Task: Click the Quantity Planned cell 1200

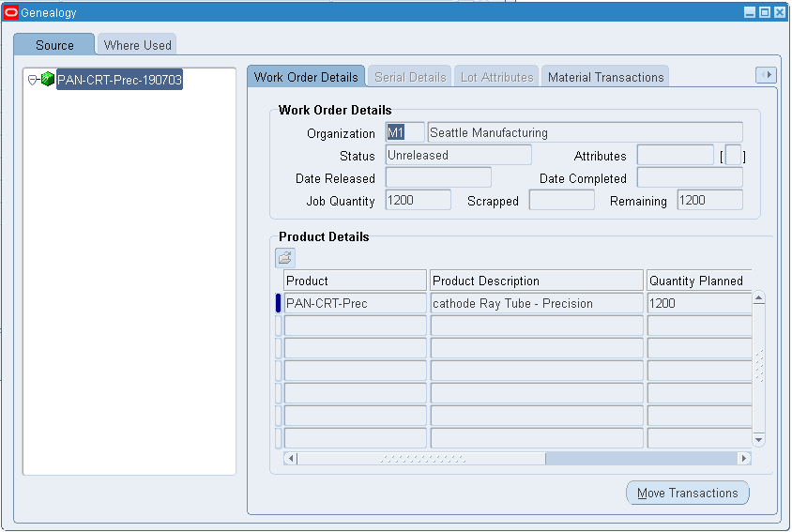Action: pyautogui.click(x=699, y=303)
